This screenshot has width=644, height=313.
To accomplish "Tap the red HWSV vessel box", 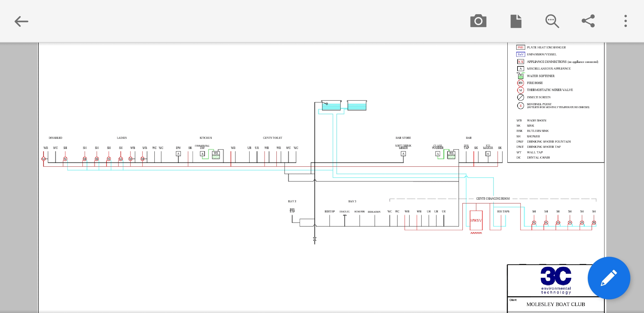I will point(476,221).
